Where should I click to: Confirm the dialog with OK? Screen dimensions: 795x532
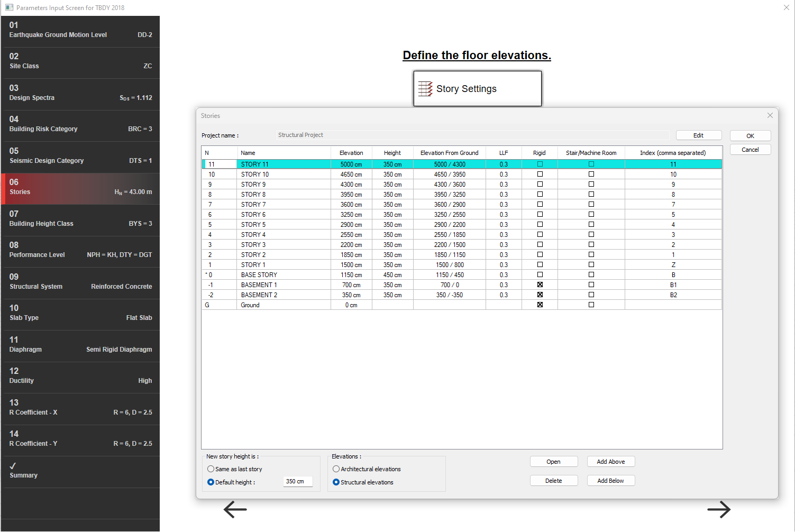(x=750, y=136)
